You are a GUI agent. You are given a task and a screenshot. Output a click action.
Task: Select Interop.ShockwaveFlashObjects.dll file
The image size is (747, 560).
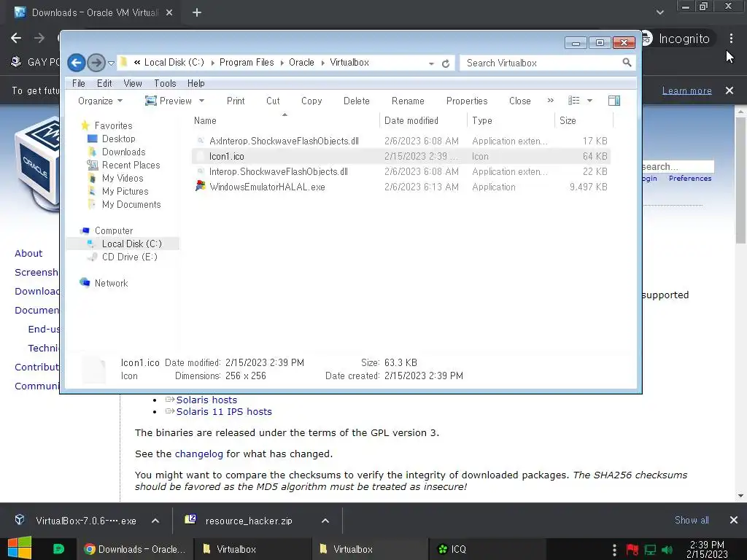pos(400,171)
